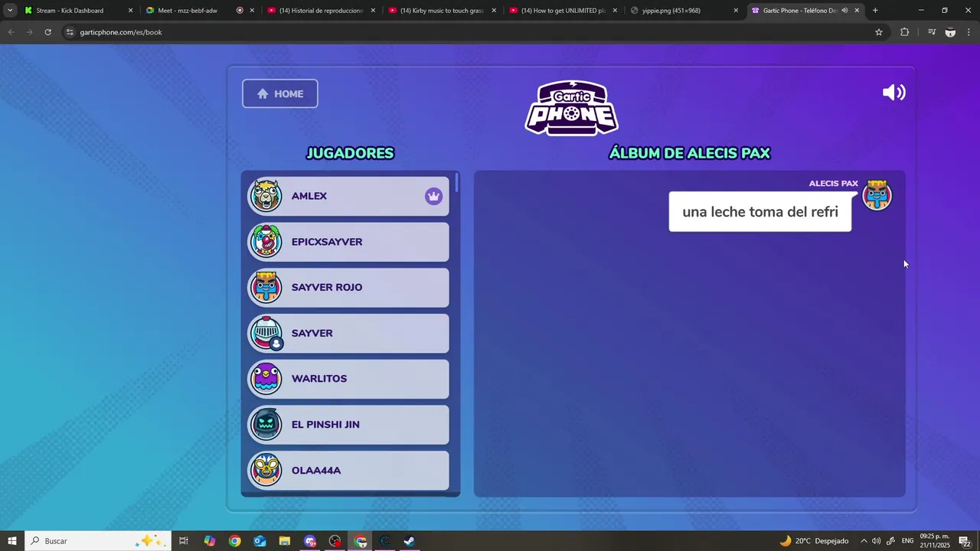The height and width of the screenshot is (551, 980).
Task: Click the browser address bar URL
Action: point(121,32)
